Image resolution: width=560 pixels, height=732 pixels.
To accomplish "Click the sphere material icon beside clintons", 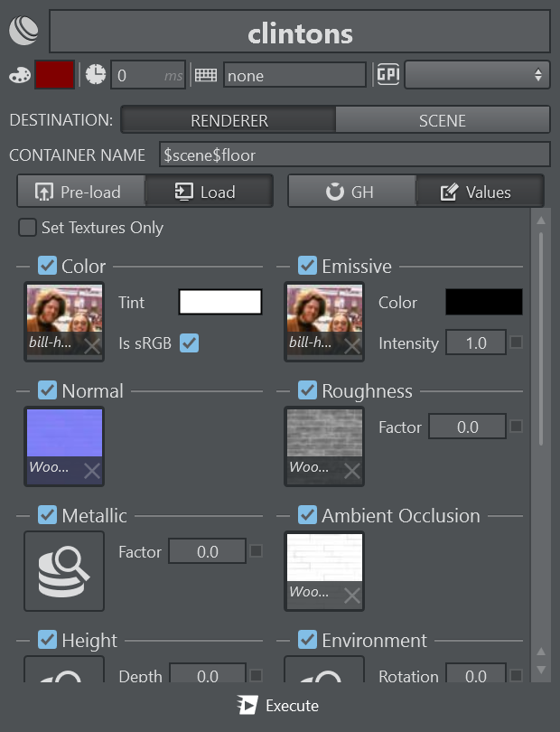I will [23, 31].
